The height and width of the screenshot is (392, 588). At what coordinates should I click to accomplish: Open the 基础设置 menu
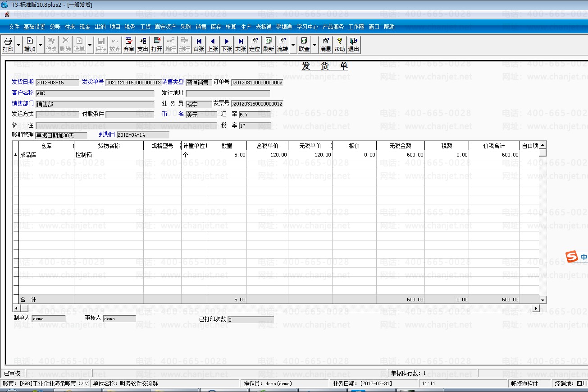pos(35,27)
